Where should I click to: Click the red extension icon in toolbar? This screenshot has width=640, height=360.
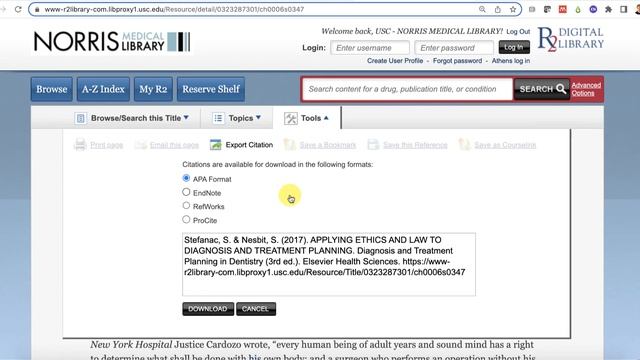[x=562, y=9]
